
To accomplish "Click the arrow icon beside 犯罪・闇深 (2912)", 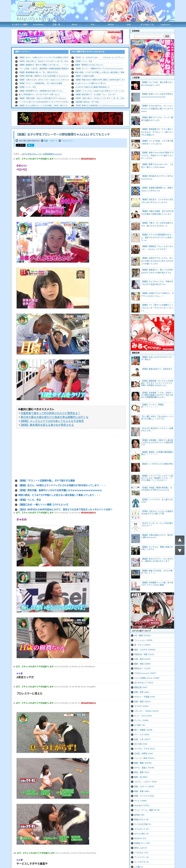I will click(132, 701).
